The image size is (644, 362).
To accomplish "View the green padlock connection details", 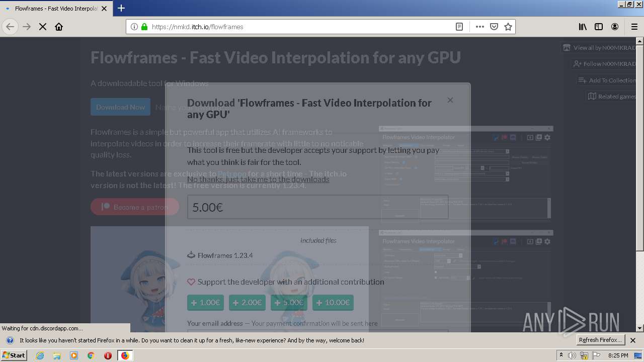I will tap(144, 27).
